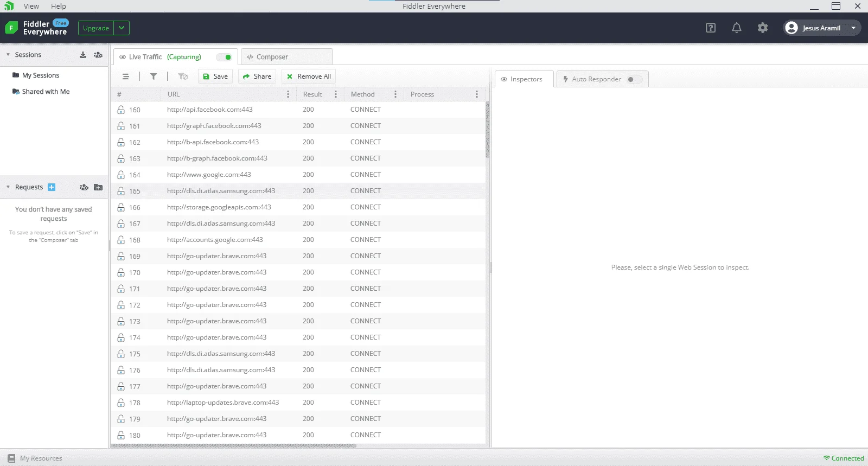Open the URL column options menu

click(x=288, y=94)
